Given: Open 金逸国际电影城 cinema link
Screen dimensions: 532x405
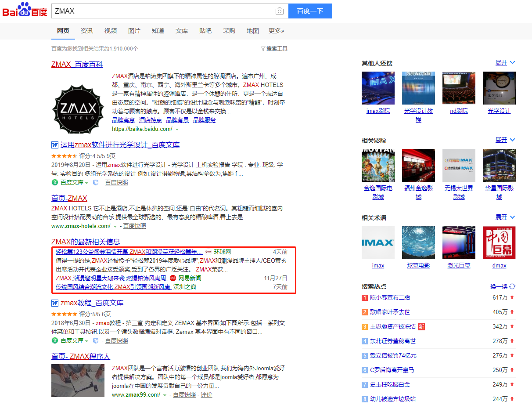Looking at the screenshot, I should [378, 192].
